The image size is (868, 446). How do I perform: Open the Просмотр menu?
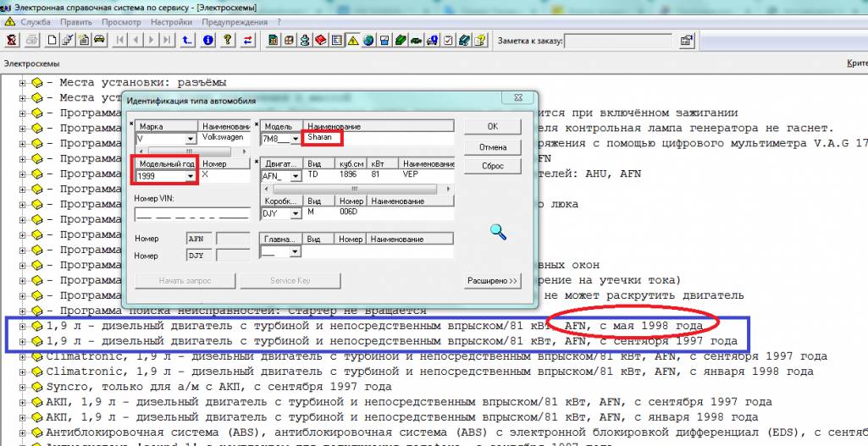point(121,22)
